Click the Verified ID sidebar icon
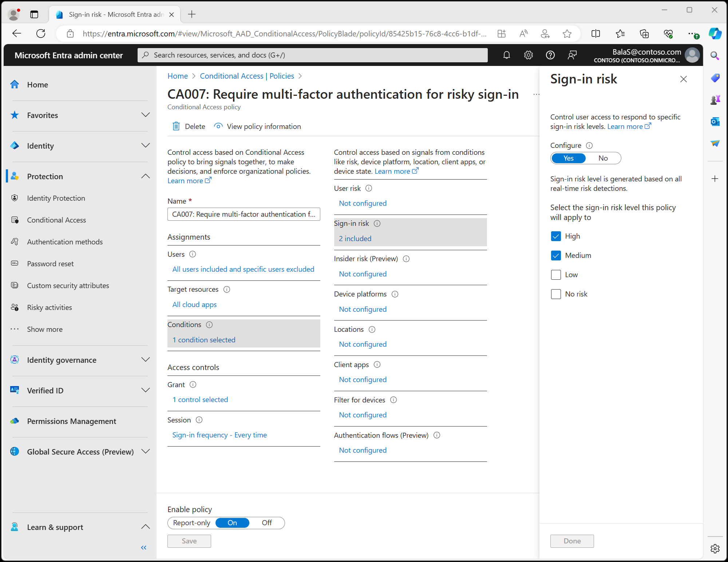The width and height of the screenshot is (728, 562). tap(15, 390)
